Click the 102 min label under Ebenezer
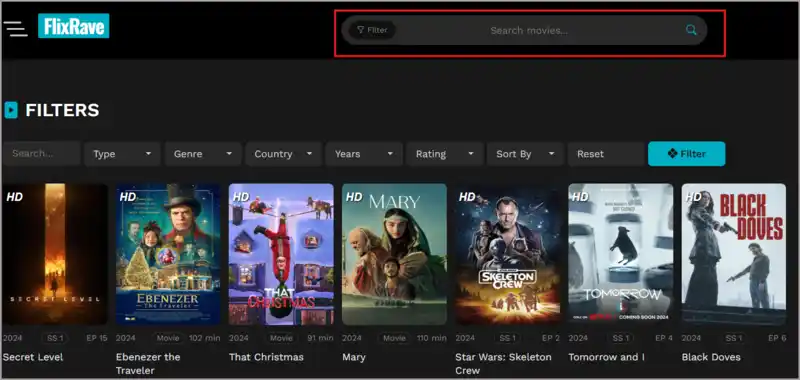This screenshot has width=800, height=380. pos(205,338)
